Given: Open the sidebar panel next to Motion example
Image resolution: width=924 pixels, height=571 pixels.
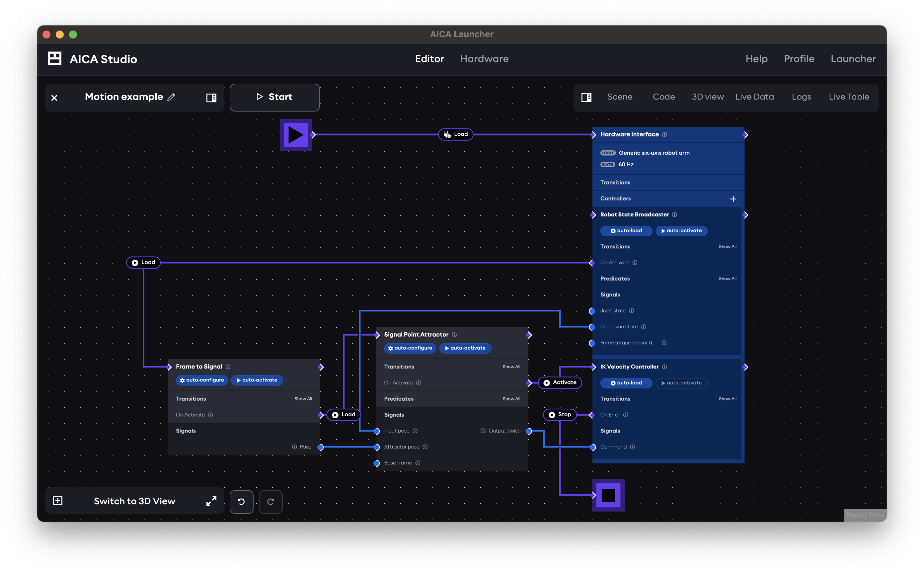Looking at the screenshot, I should click(x=211, y=97).
